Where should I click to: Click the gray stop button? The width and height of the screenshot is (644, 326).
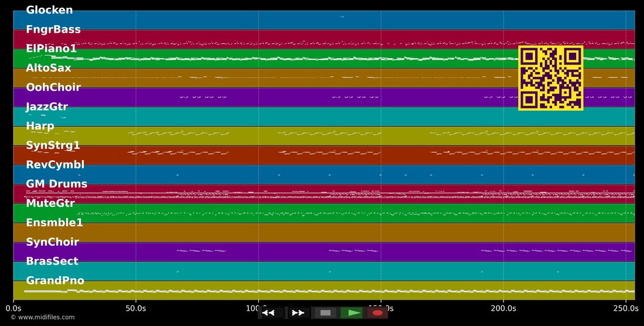coord(326,313)
